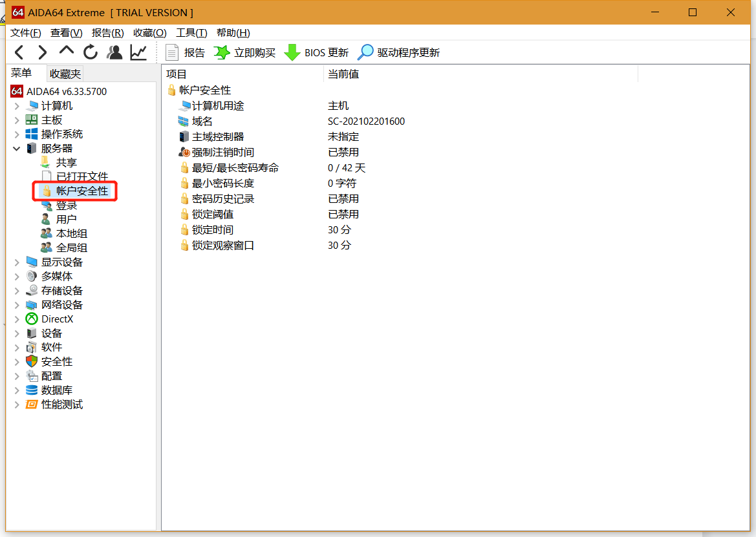The width and height of the screenshot is (756, 537).
Task: Open the sensor graph icon in the toolbar
Action: 138,52
